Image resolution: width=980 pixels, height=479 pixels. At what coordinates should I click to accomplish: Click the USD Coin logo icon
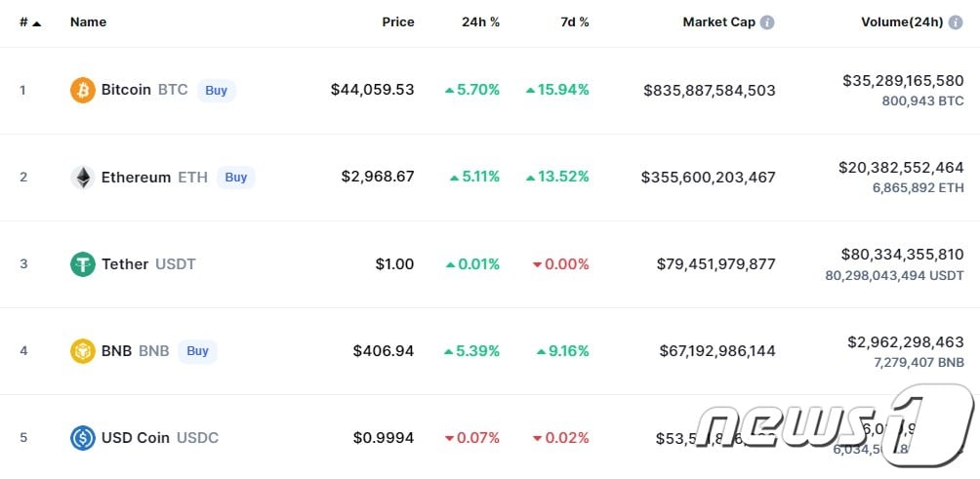pos(83,438)
